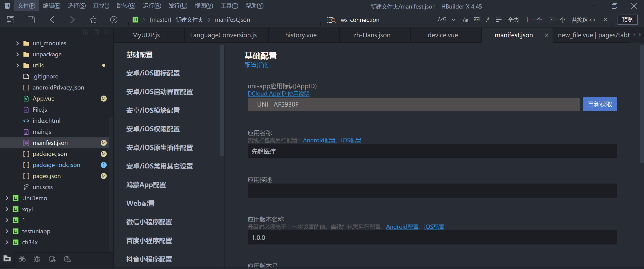
Task: Open the search result count dropdown
Action: point(453,20)
